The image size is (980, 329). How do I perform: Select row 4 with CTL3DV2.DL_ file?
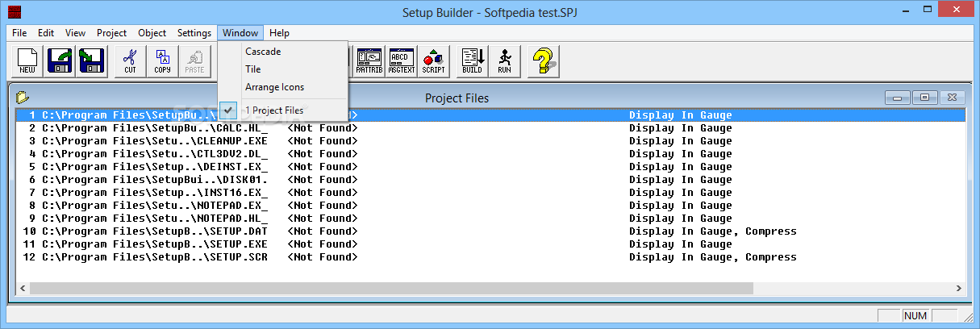(490, 154)
